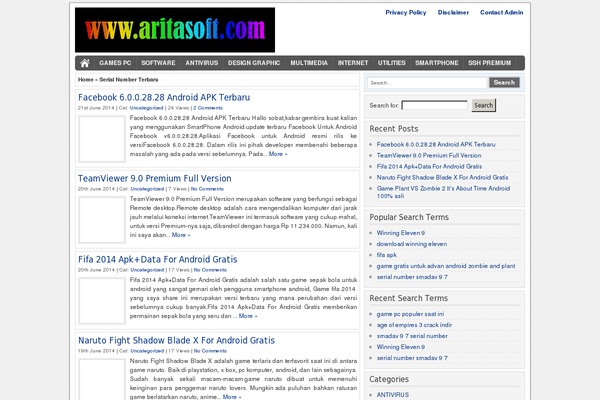The image size is (600, 400).
Task: Click 'serial number smadav 9 7' popular term
Action: tap(412, 277)
